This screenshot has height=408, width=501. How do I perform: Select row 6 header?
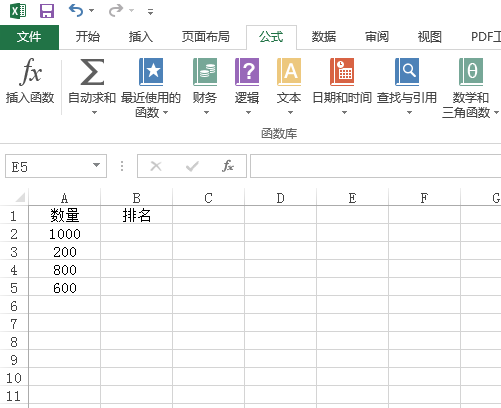(14, 305)
